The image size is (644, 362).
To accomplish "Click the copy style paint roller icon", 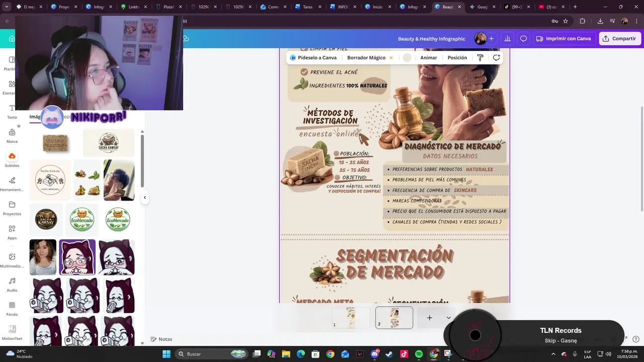I will [480, 58].
